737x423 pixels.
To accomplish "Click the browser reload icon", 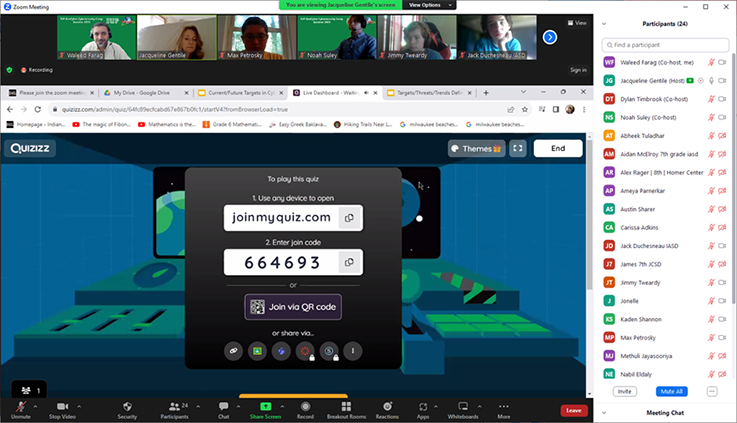I will coord(38,109).
